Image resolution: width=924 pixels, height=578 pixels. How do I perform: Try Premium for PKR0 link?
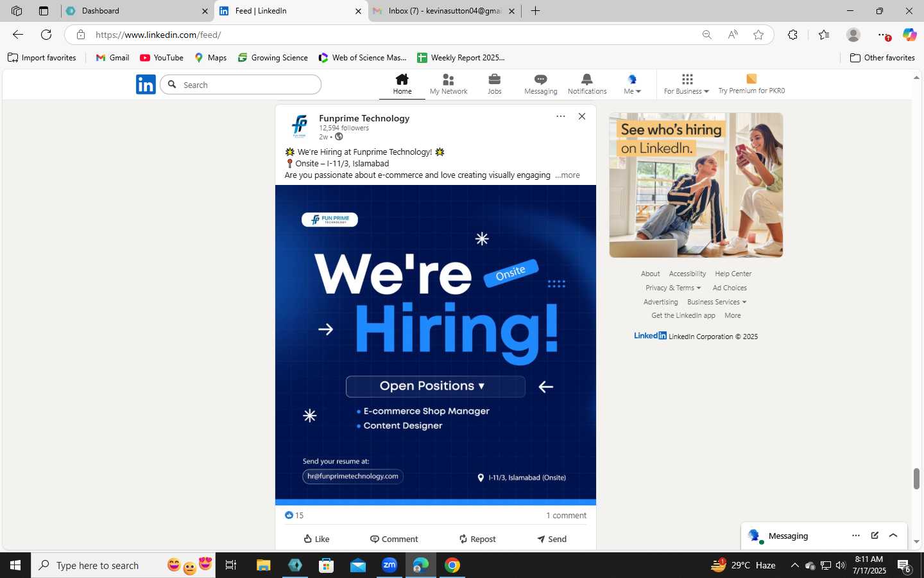coord(751,84)
